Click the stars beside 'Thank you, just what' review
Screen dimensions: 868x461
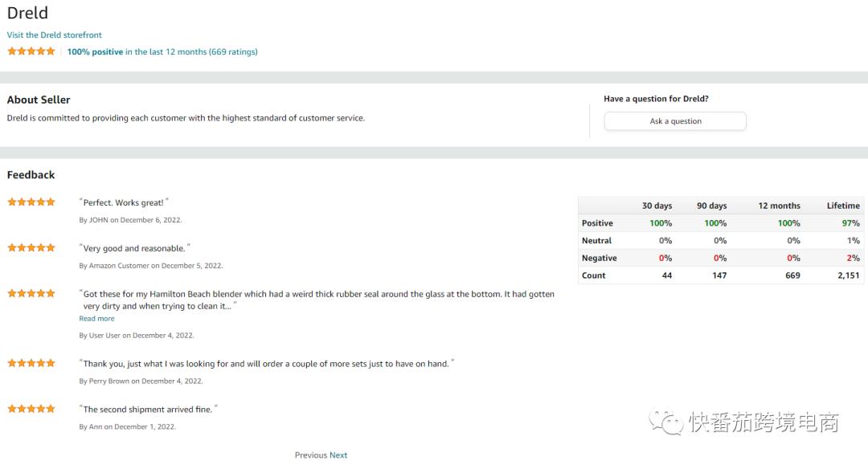[x=31, y=363]
